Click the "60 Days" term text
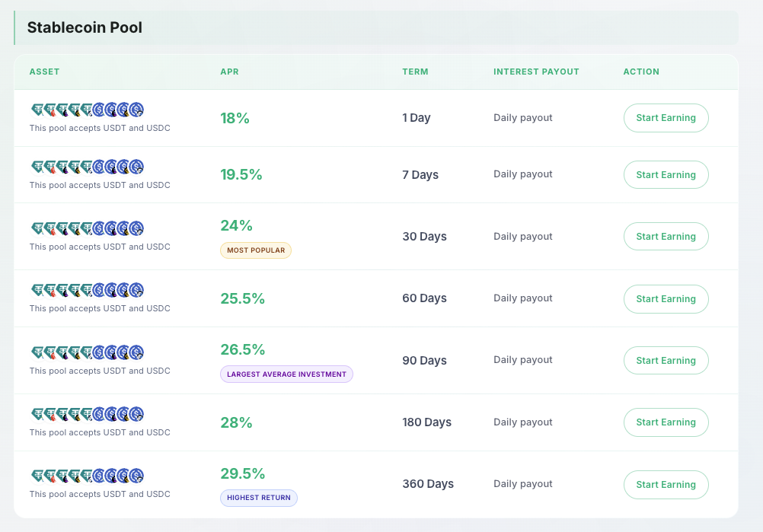Viewport: 763px width, 532px height. (424, 298)
